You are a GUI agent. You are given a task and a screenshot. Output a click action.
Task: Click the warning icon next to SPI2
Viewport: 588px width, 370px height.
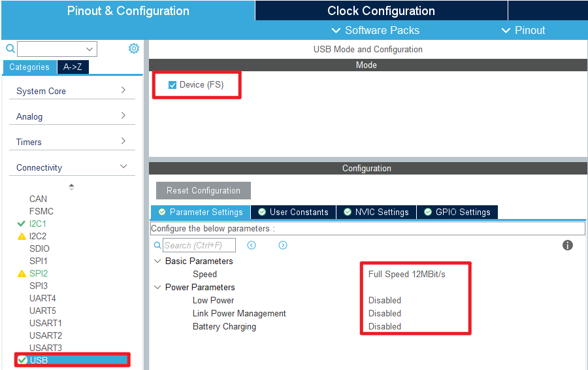(22, 273)
